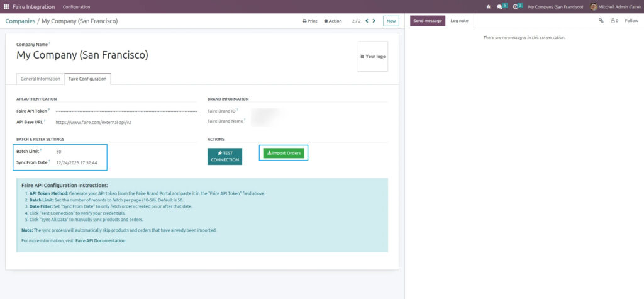Open the Print dropdown
644x299 pixels.
[309, 21]
